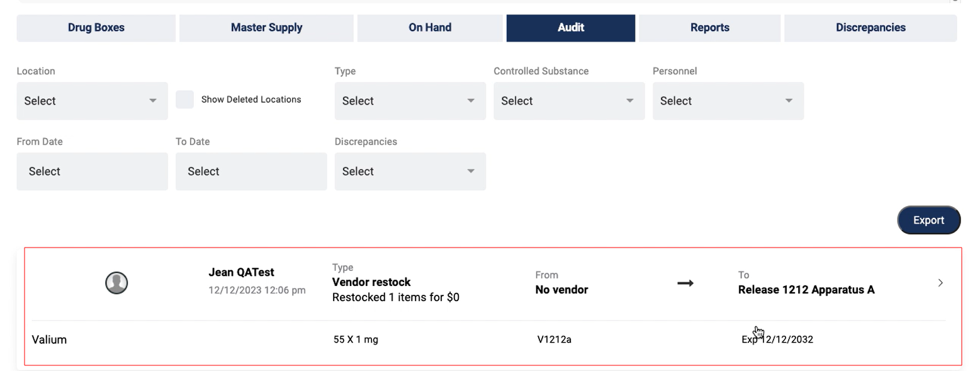Open the Discrepancies filter dropdown
The height and width of the screenshot is (371, 980).
[x=410, y=171]
